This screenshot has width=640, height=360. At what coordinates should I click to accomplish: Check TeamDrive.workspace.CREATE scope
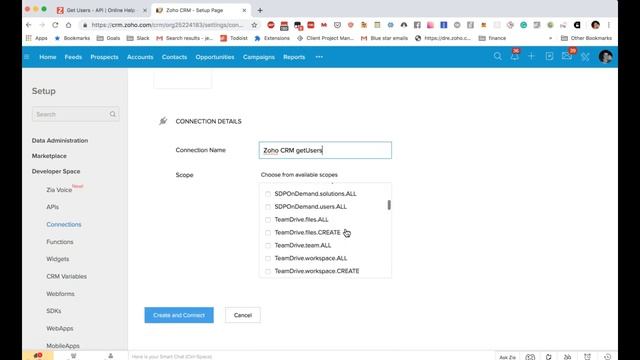[x=268, y=271]
